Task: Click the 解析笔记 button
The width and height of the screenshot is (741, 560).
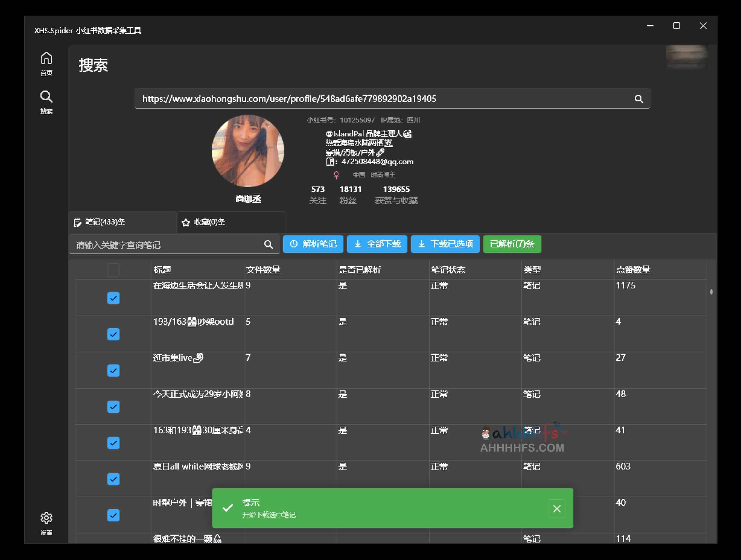Action: [x=313, y=244]
